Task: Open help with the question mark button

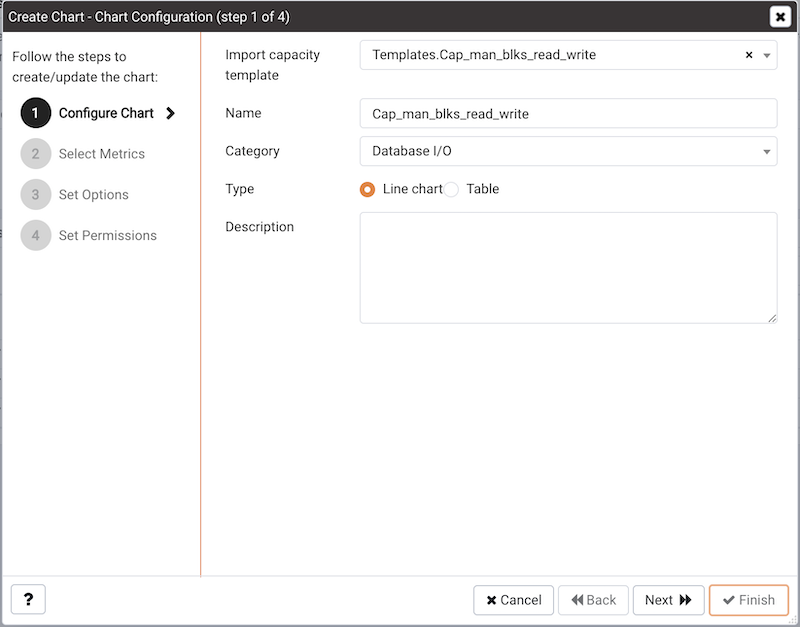Action: click(x=28, y=599)
